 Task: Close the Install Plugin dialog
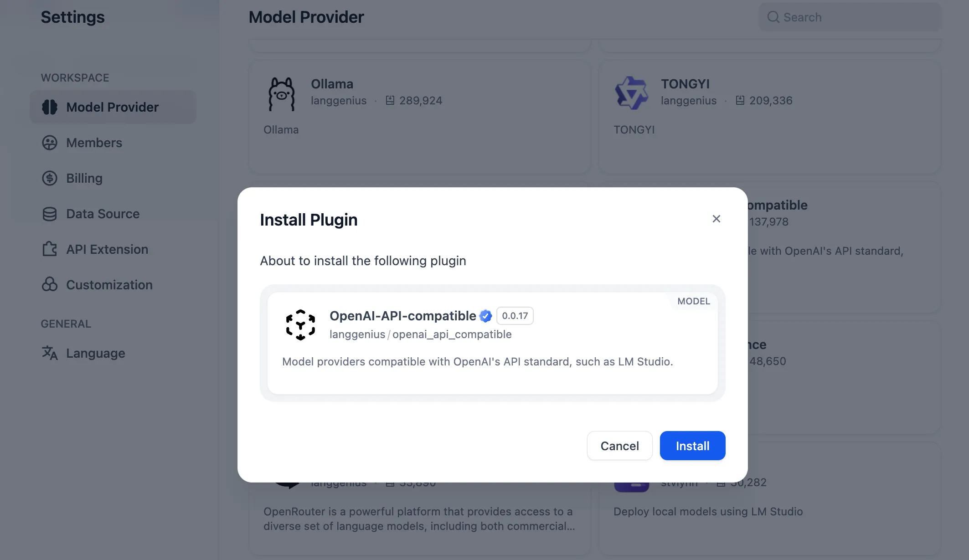(716, 219)
